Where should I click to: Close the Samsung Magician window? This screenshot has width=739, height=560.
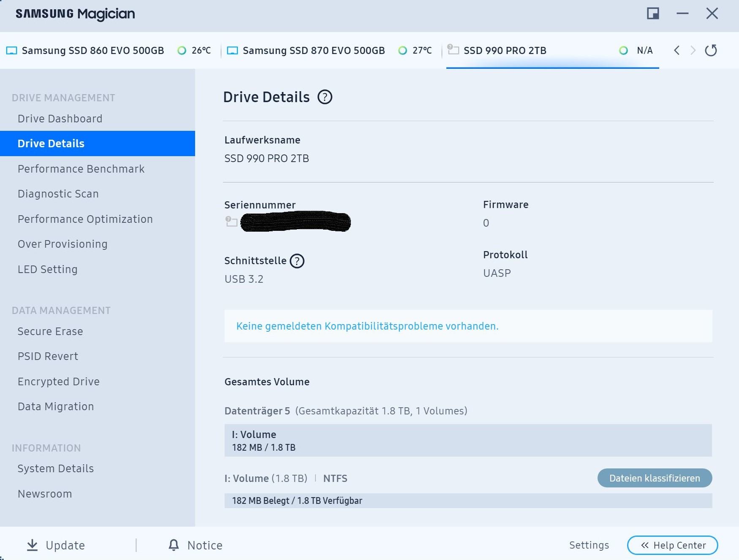712,14
